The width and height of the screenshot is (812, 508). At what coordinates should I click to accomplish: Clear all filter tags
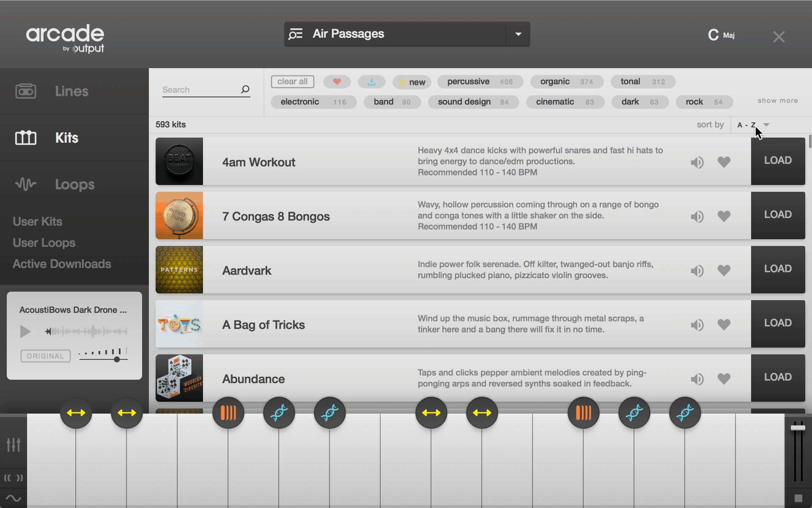[x=293, y=82]
